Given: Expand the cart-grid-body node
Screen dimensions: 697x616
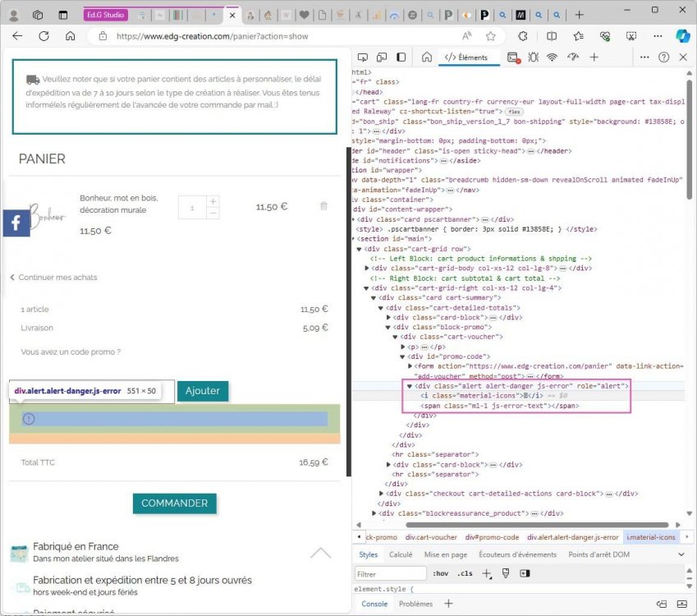Looking at the screenshot, I should click(366, 269).
